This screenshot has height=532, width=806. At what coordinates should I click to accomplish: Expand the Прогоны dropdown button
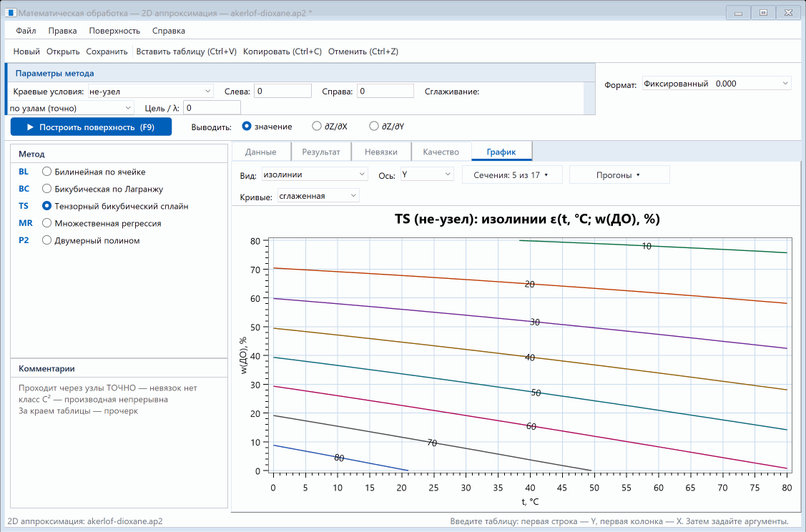619,174
